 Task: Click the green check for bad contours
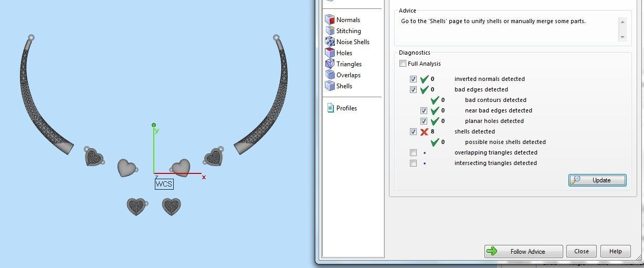pos(435,100)
